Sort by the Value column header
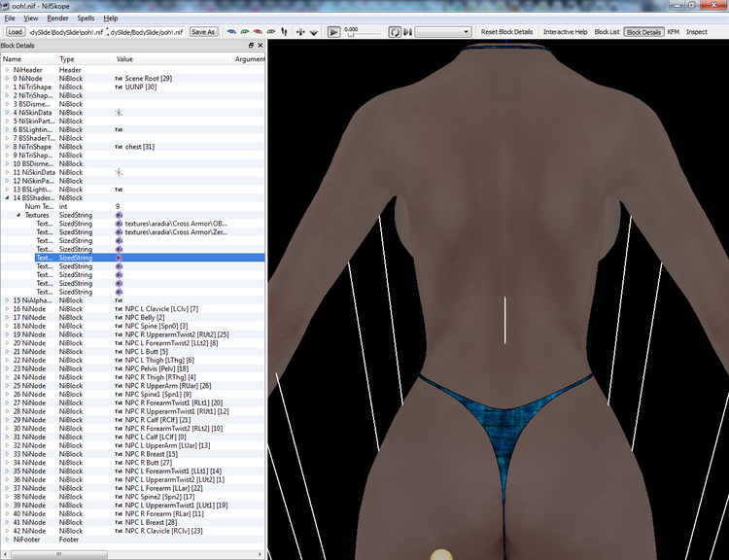This screenshot has width=729, height=560. click(173, 59)
